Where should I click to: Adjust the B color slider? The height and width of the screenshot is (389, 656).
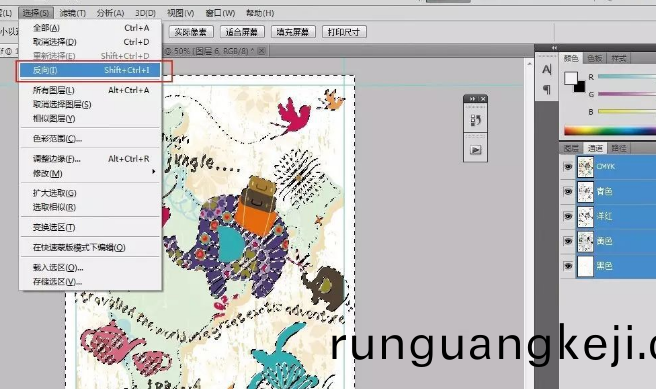point(627,112)
